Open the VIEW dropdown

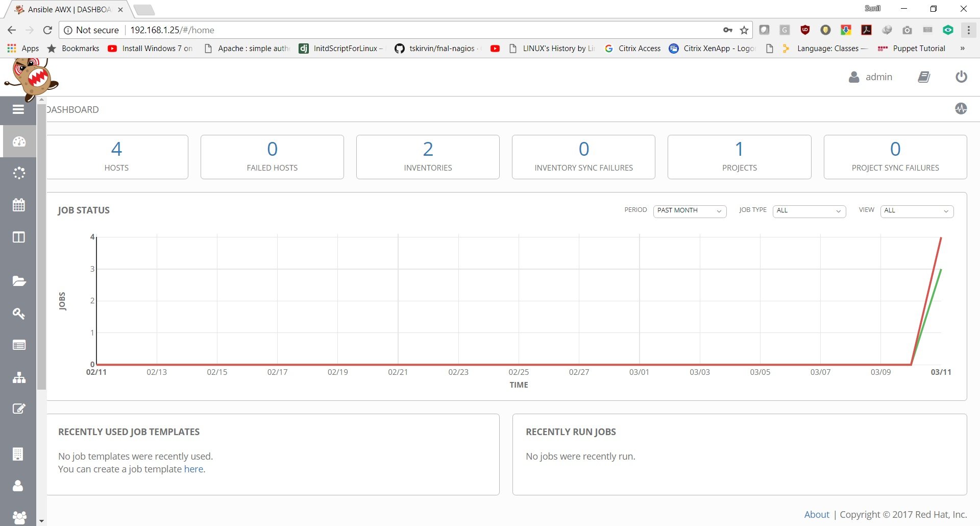click(x=917, y=211)
